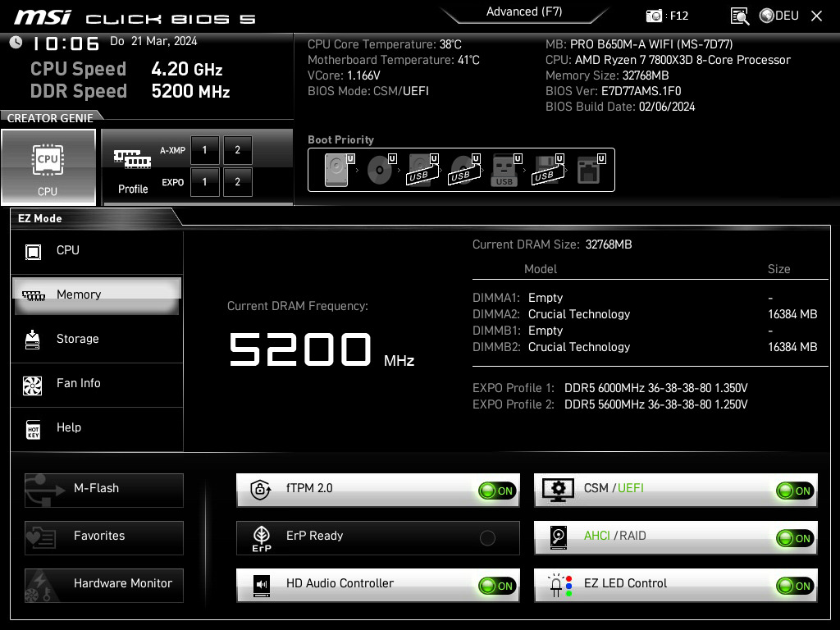Open the Help section
This screenshot has height=630, width=840.
click(x=97, y=427)
